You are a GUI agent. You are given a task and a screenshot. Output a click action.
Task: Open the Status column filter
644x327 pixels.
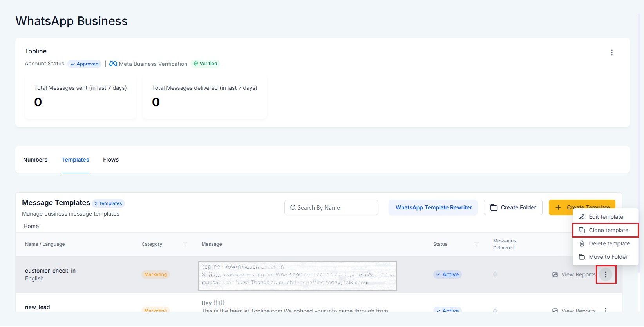pos(476,244)
